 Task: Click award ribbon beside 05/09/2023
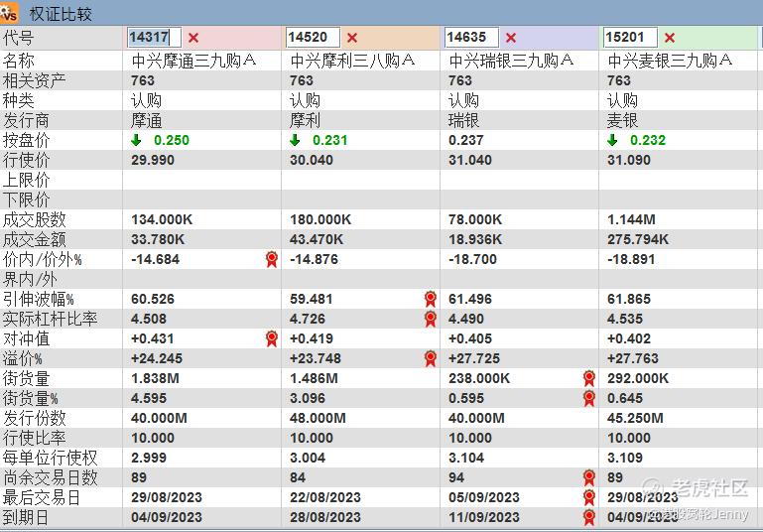588,498
